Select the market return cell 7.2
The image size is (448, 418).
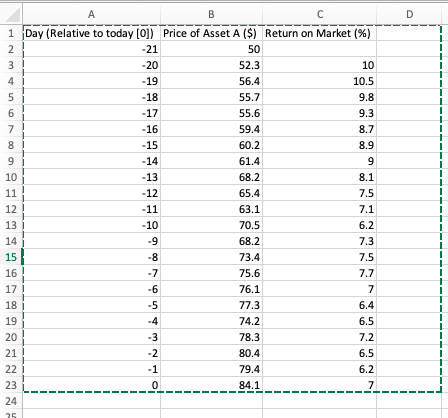coord(320,337)
